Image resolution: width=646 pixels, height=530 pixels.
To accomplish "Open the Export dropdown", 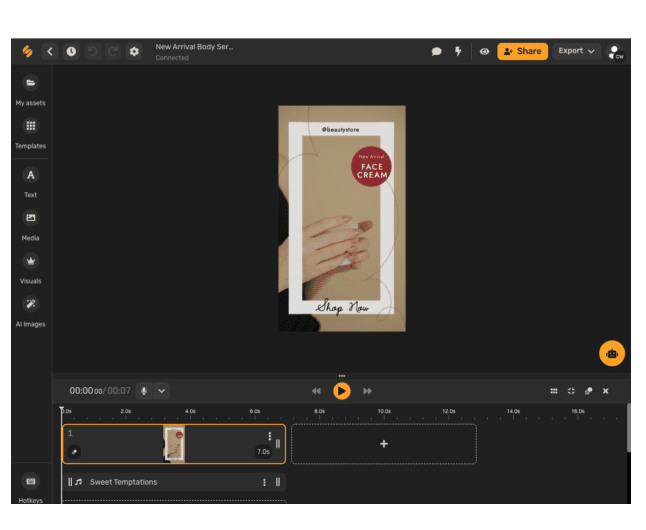I will (576, 51).
